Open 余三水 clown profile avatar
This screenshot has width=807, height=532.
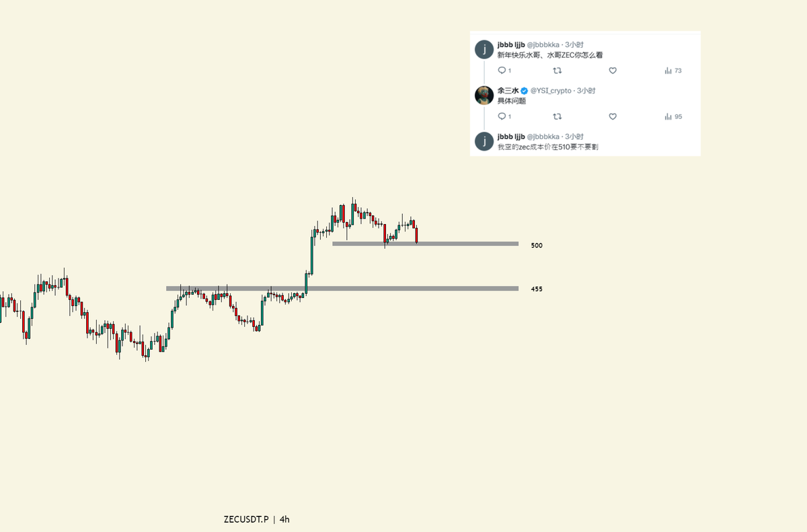point(484,96)
